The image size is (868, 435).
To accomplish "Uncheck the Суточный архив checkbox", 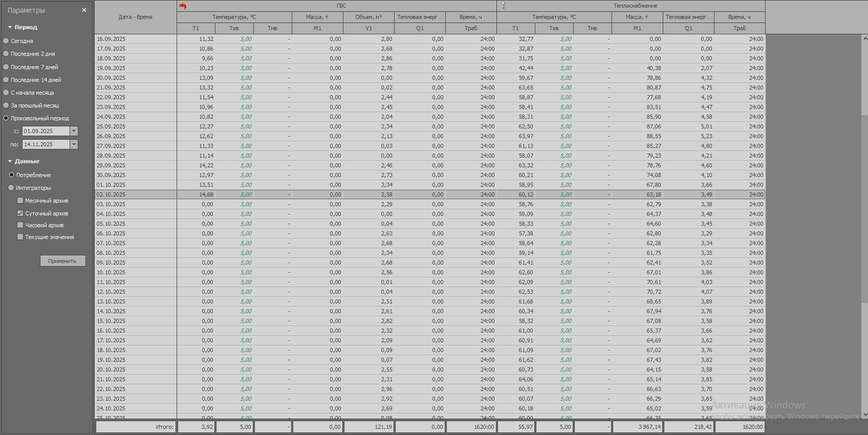I will point(20,213).
